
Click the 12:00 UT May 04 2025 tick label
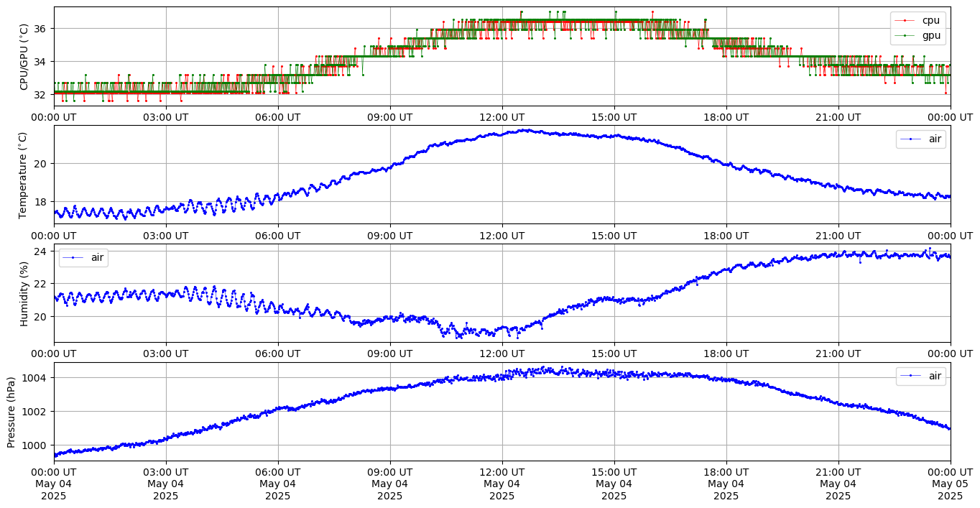(x=501, y=484)
